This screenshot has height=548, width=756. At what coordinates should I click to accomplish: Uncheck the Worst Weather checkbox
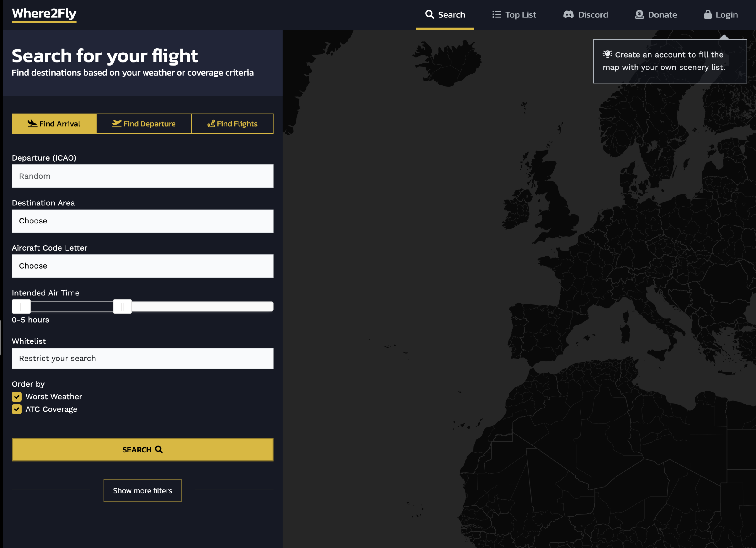(x=17, y=396)
